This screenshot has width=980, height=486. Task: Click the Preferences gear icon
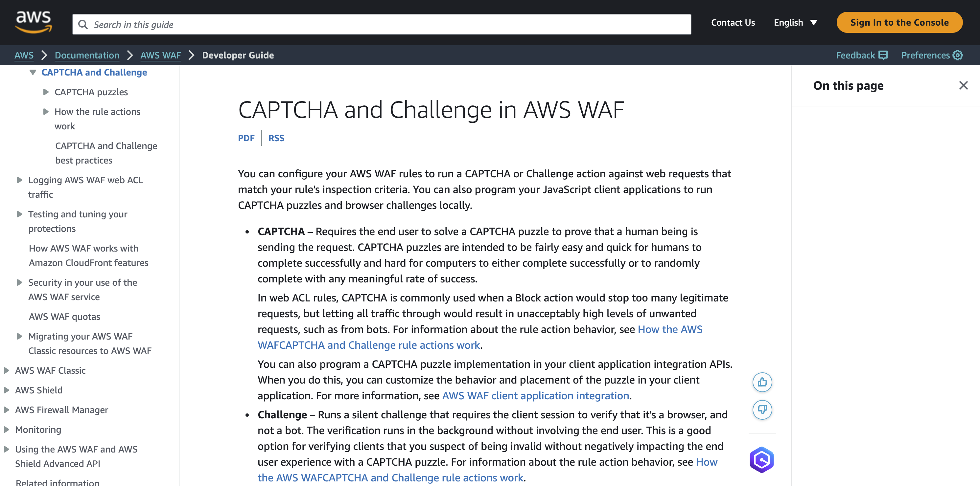pyautogui.click(x=959, y=55)
